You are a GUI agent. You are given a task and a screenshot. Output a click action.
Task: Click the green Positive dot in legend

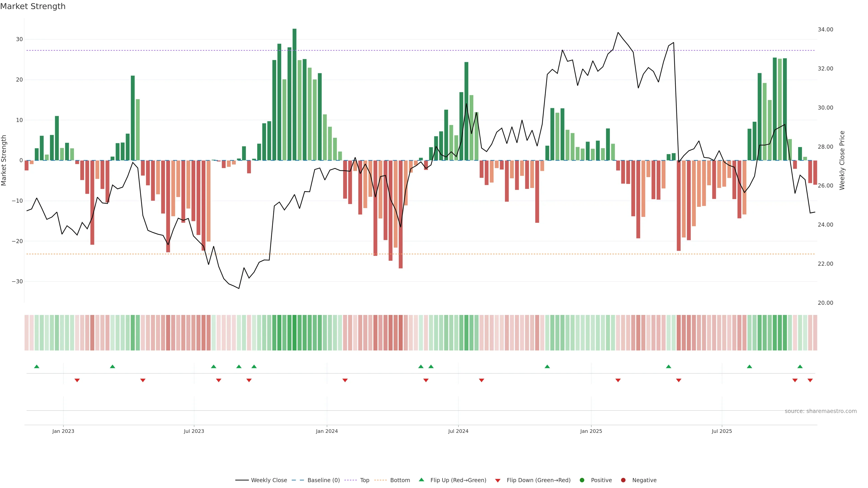tap(582, 480)
